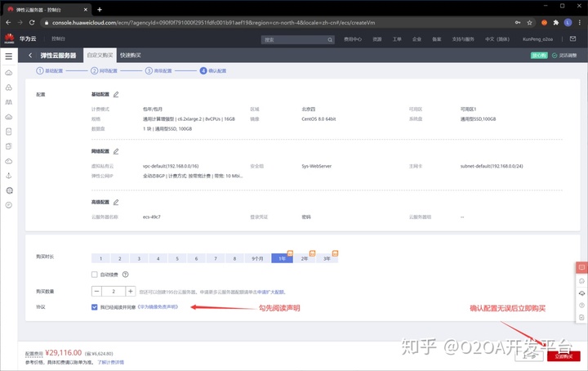Click the browser address bar

point(278,23)
